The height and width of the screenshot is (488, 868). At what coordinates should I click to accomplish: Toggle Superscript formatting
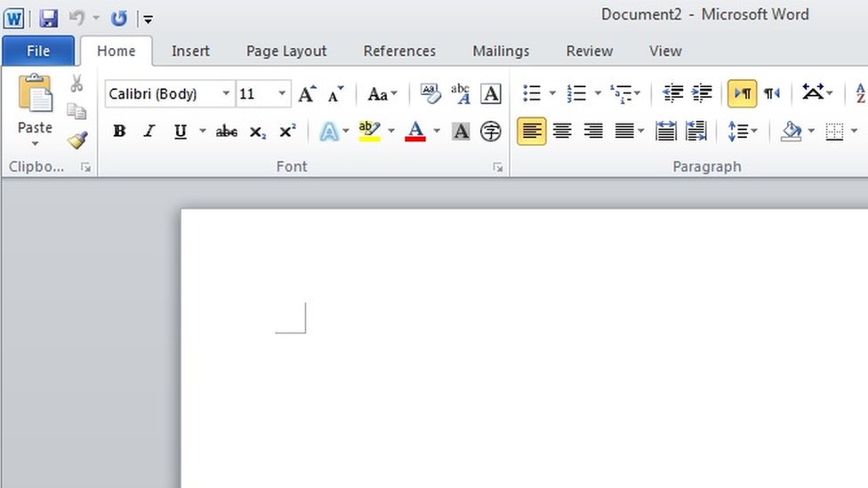[x=287, y=132]
